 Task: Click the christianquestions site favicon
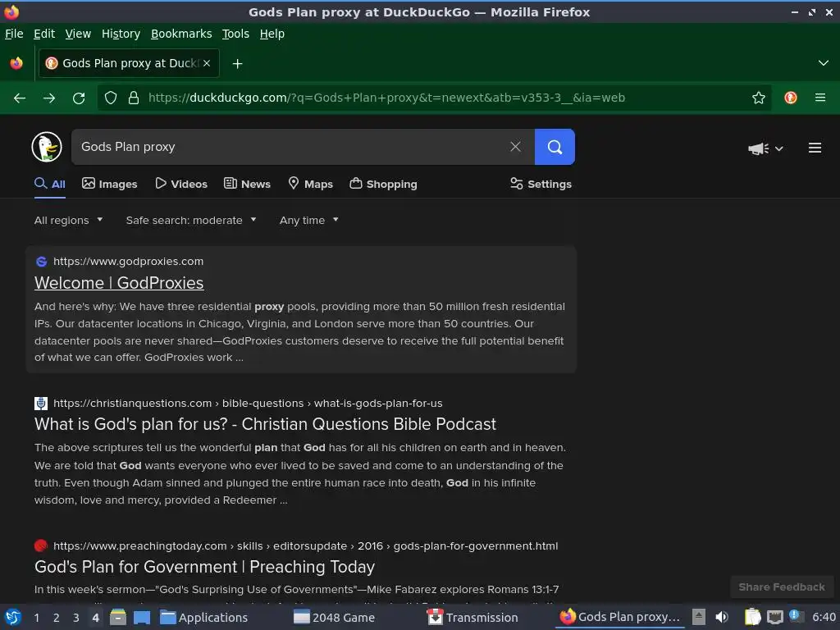click(41, 404)
